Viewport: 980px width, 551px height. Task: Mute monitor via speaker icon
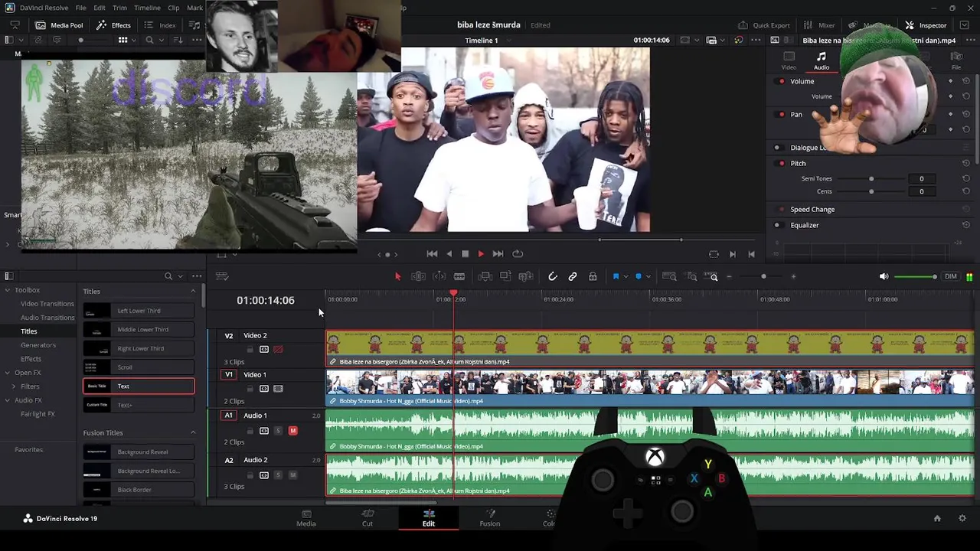pyautogui.click(x=884, y=276)
